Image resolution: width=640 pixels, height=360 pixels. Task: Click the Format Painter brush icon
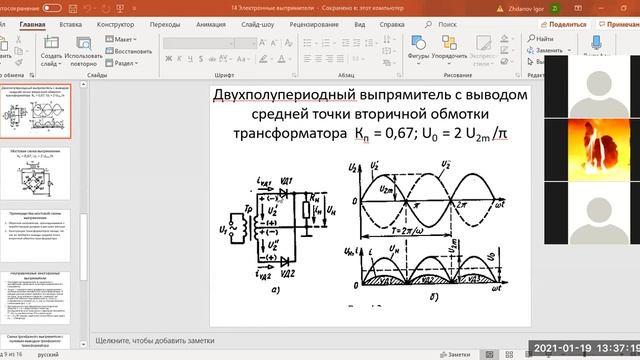coord(18,62)
